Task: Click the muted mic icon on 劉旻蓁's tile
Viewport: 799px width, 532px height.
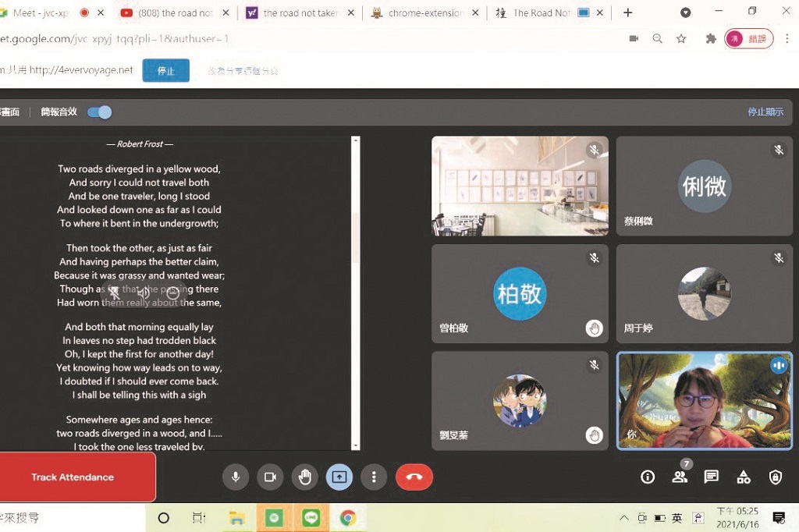Action: coord(594,365)
